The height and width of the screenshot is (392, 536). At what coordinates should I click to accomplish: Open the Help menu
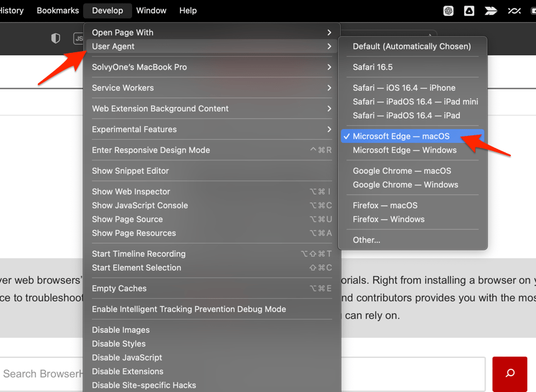[188, 11]
